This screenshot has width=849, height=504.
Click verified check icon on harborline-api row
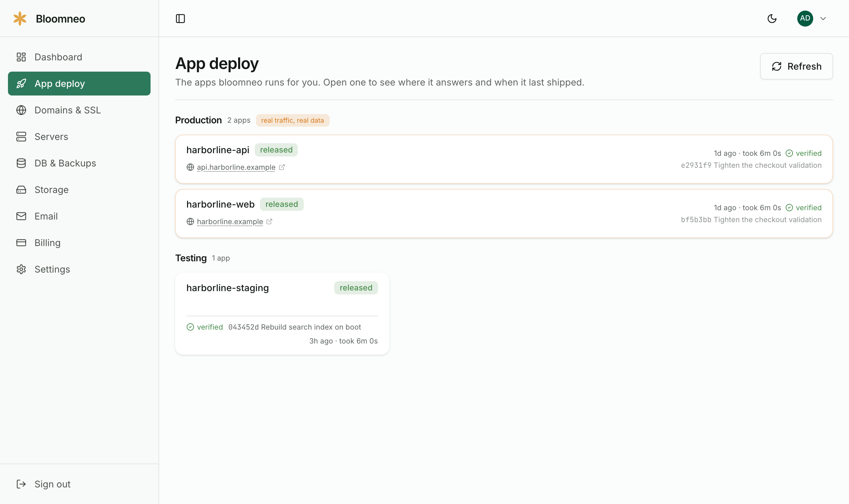point(789,153)
